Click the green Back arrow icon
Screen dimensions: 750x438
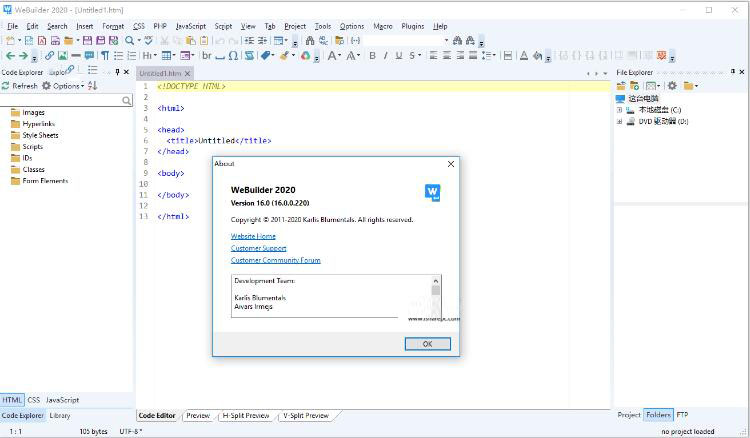point(10,55)
